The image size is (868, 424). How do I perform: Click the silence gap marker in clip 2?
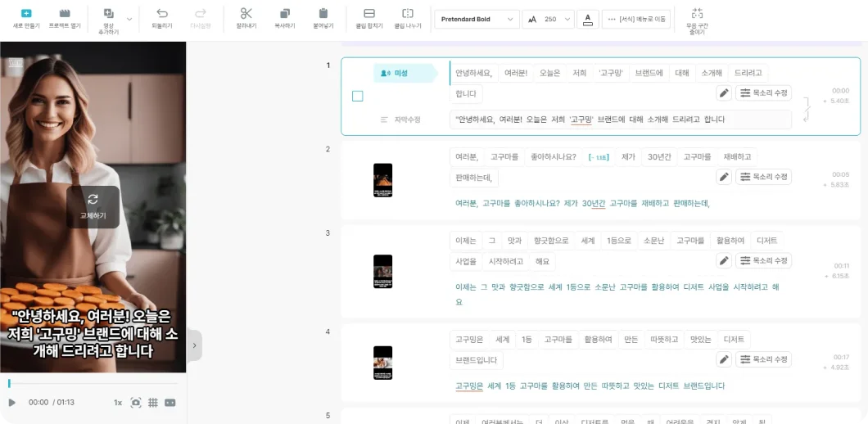pyautogui.click(x=599, y=157)
